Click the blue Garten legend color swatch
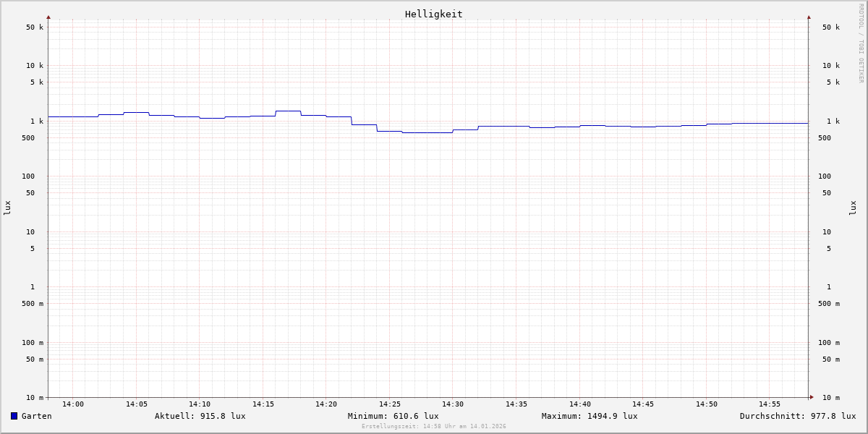This screenshot has height=434, width=868. (x=14, y=416)
